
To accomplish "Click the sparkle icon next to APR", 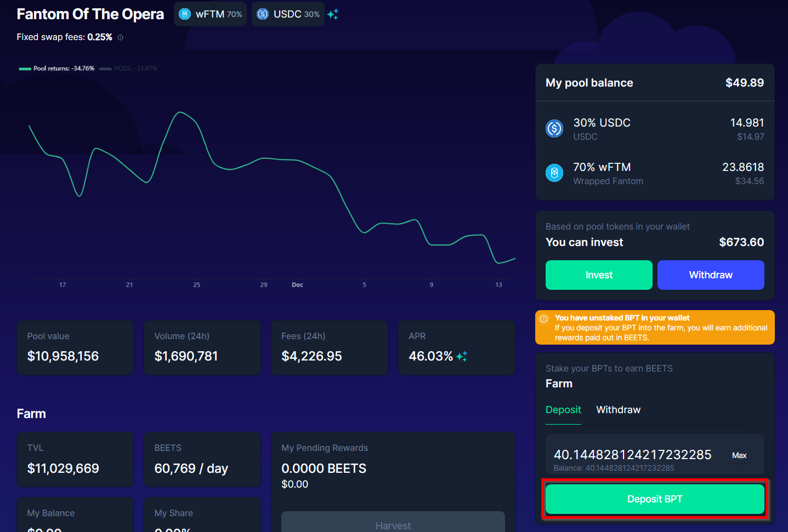I will pos(462,356).
